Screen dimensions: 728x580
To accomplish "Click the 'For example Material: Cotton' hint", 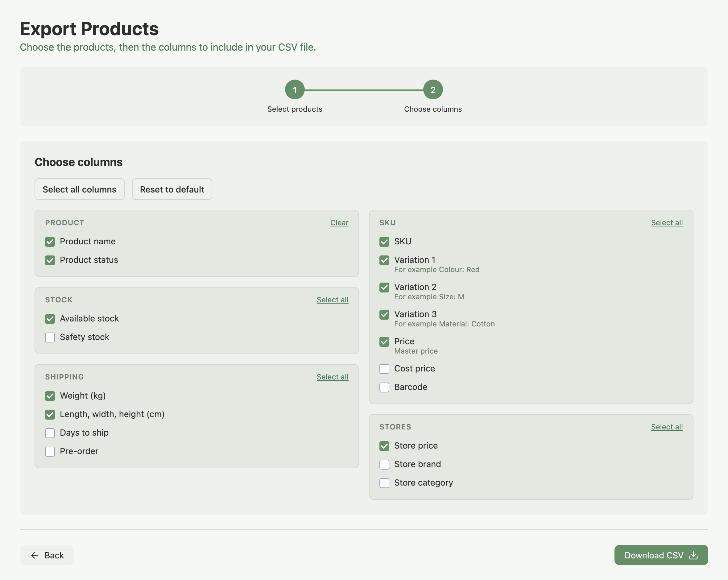I will point(445,324).
